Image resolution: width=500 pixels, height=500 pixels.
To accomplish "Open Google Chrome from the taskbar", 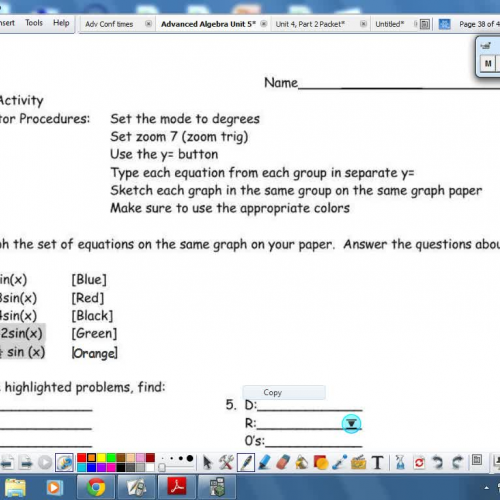I will click(96, 488).
